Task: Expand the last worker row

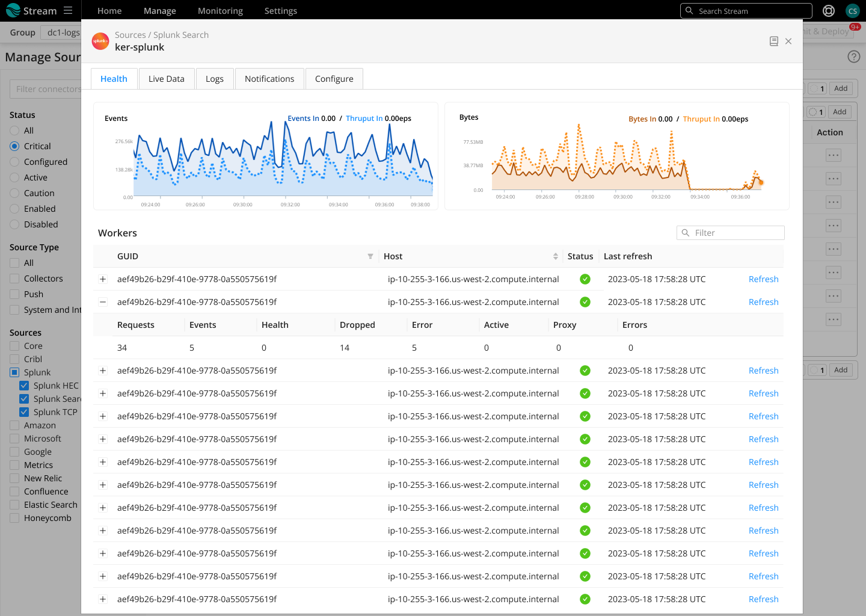Action: point(103,599)
